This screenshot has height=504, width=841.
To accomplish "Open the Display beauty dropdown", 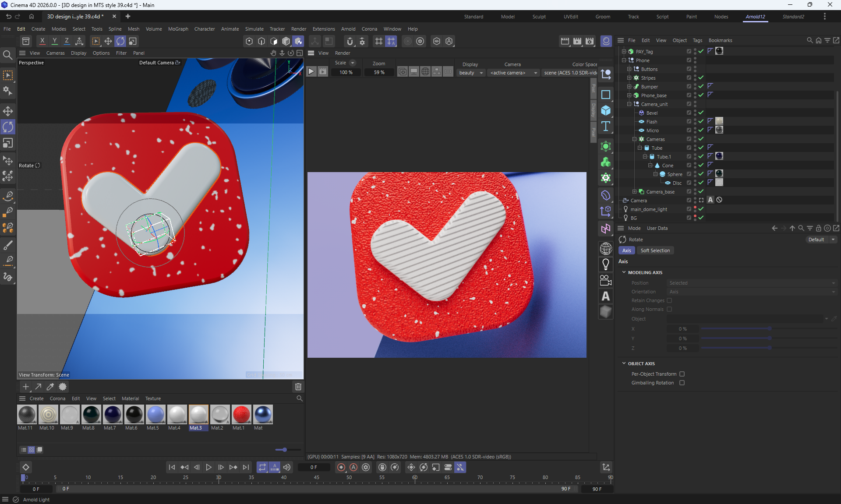I will click(x=471, y=73).
